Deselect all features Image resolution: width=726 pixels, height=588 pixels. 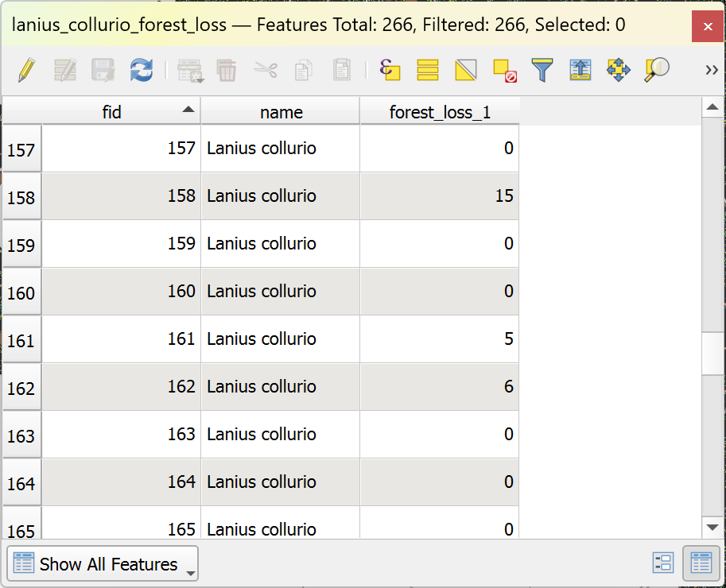505,71
